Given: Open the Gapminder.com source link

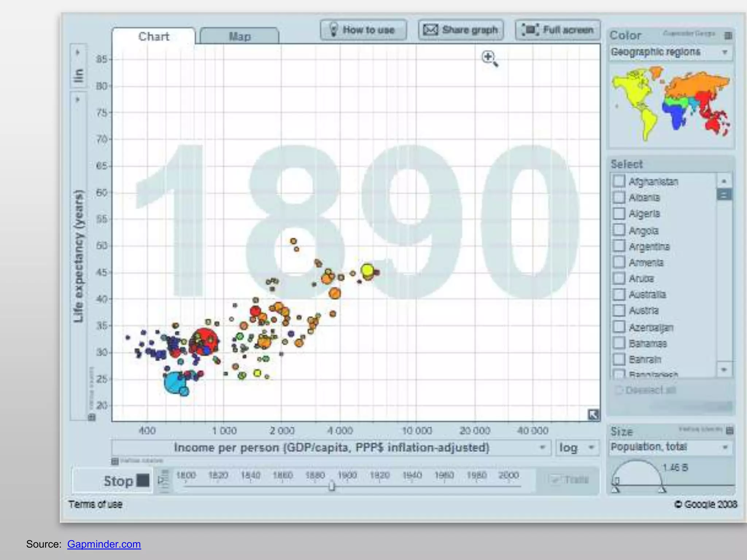Looking at the screenshot, I should pos(104,544).
